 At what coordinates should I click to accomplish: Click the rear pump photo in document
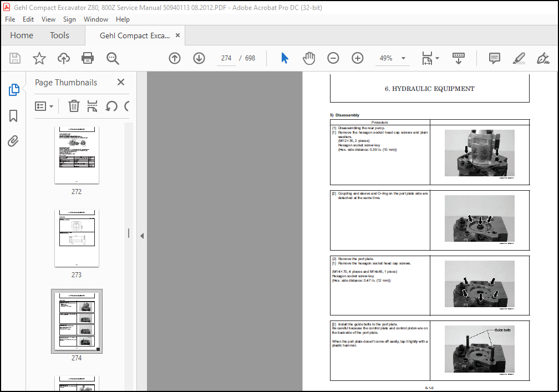[480, 153]
